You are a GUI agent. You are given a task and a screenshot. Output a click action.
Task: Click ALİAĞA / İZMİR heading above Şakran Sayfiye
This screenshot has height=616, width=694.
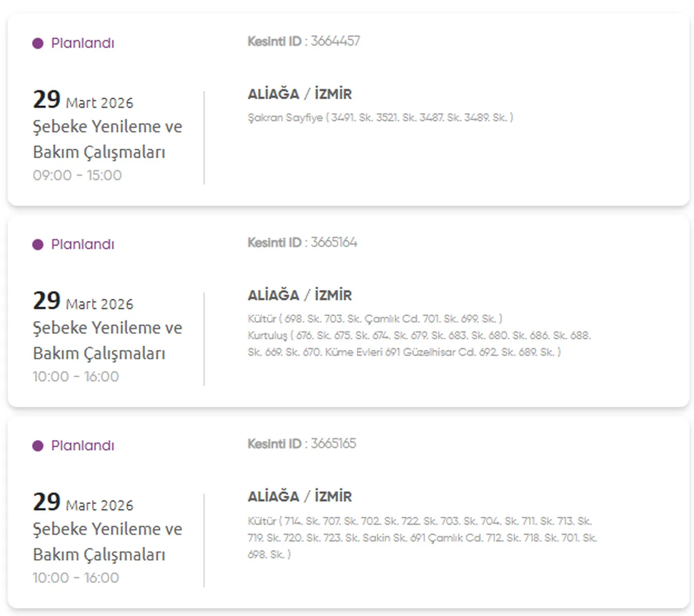click(x=299, y=94)
